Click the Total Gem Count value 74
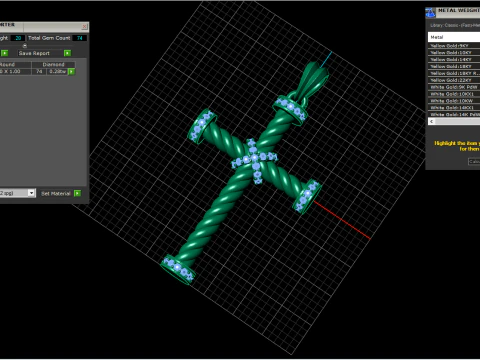Screen dimensions: 480x360 [x=80, y=38]
